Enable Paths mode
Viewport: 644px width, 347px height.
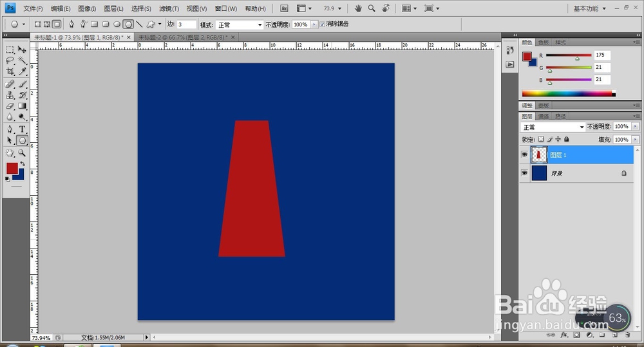coord(47,24)
